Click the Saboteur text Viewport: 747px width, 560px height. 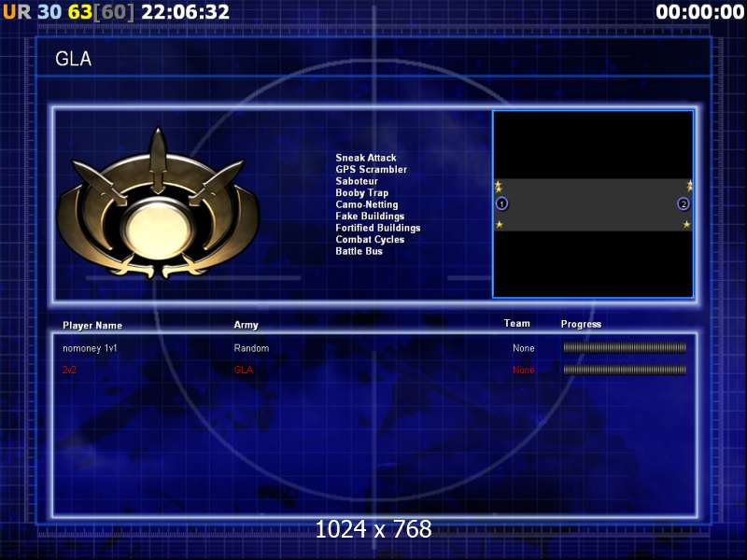[x=357, y=181]
